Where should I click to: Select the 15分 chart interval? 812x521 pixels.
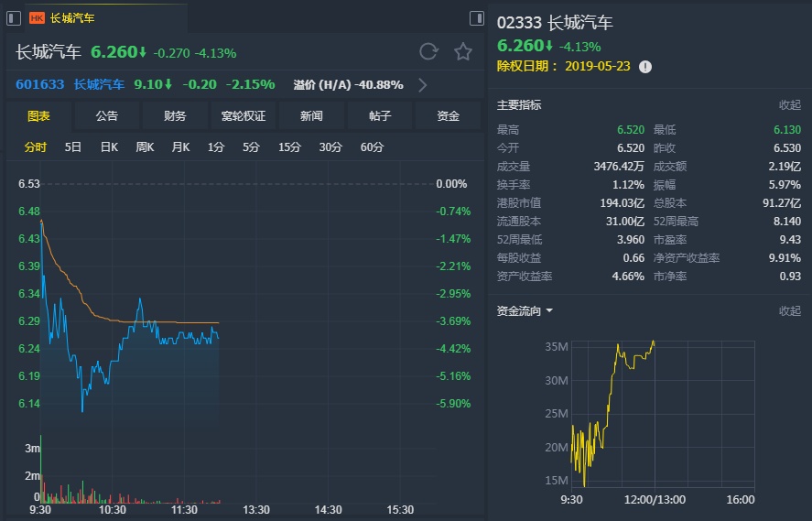click(x=289, y=147)
